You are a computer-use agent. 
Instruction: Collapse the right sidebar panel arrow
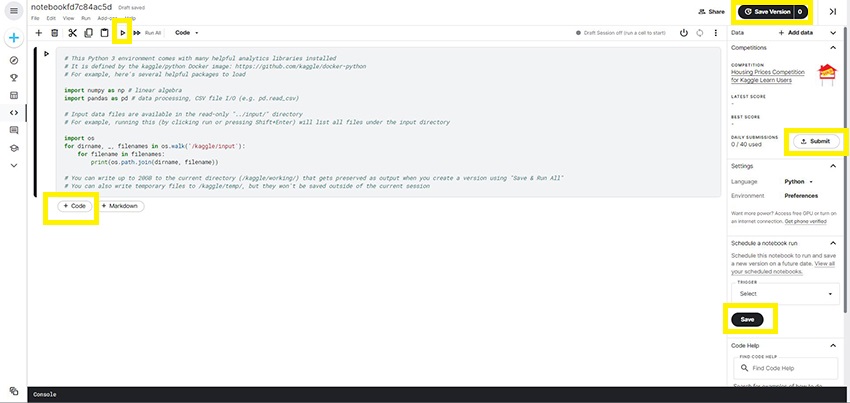click(833, 11)
